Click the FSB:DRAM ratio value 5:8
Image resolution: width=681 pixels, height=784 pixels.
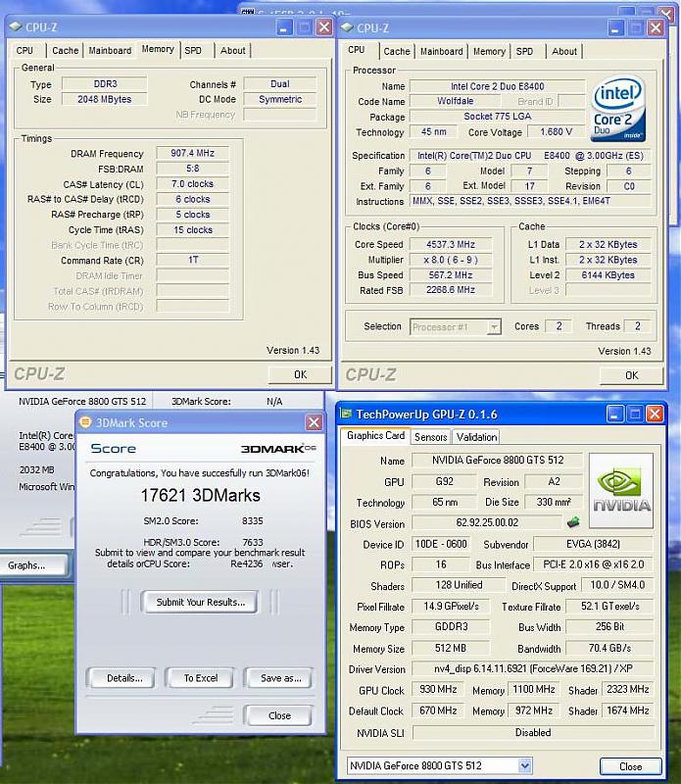tap(192, 169)
